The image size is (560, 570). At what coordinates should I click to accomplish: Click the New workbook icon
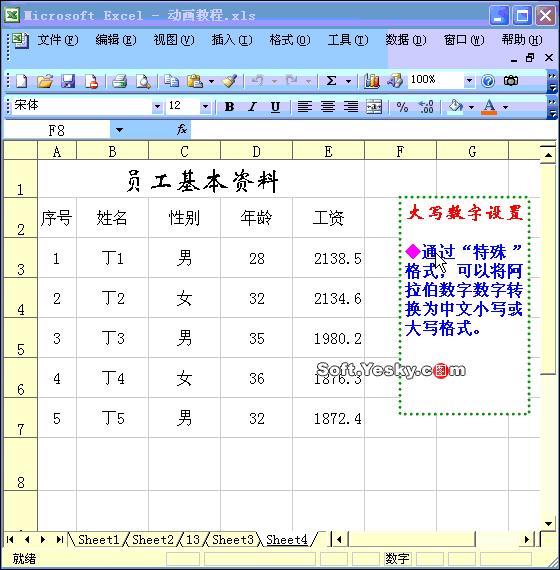pos(21,81)
